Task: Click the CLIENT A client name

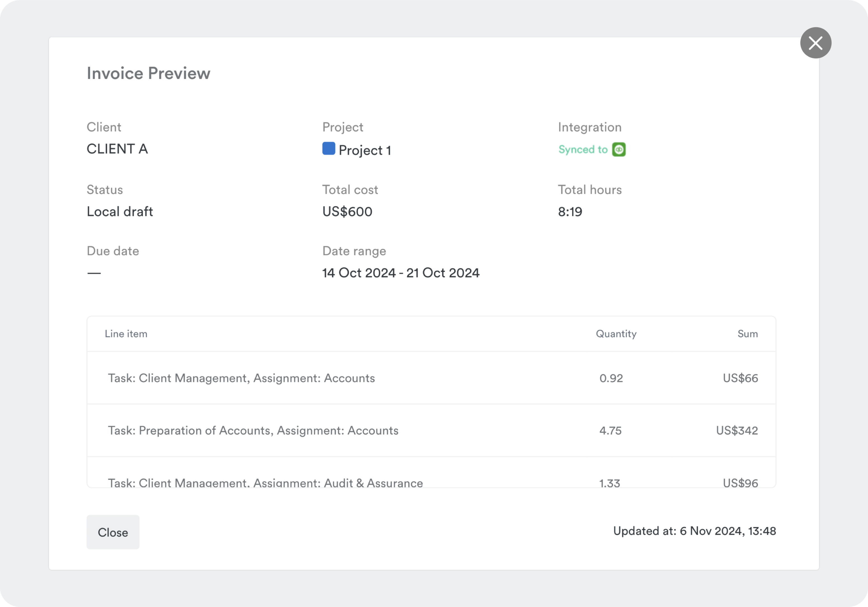Action: 117,149
